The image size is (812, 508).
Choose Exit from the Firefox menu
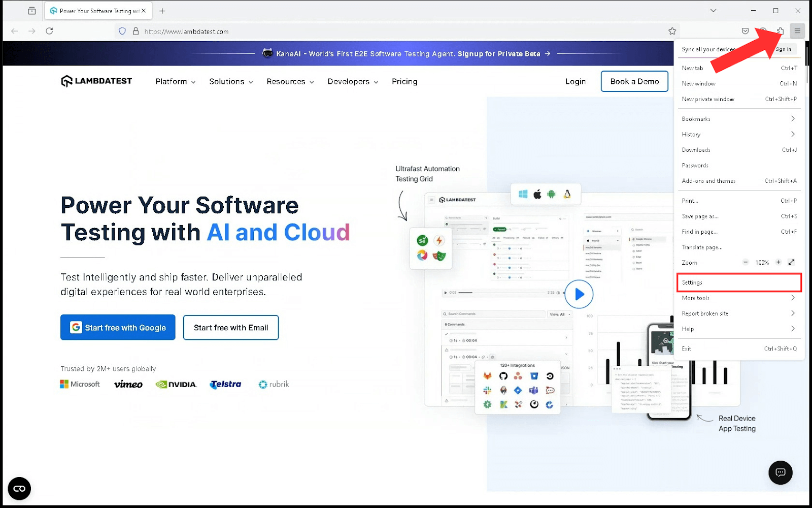click(x=738, y=348)
